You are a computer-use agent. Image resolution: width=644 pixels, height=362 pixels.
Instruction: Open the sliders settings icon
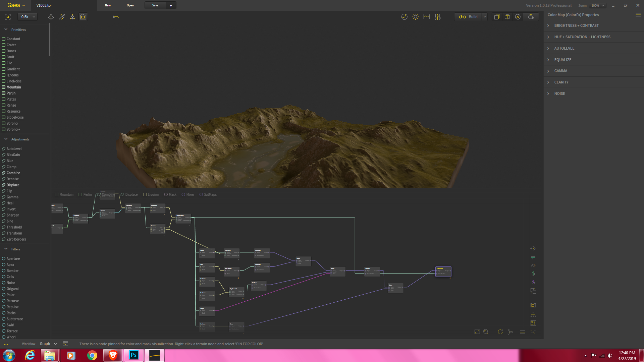pyautogui.click(x=437, y=17)
